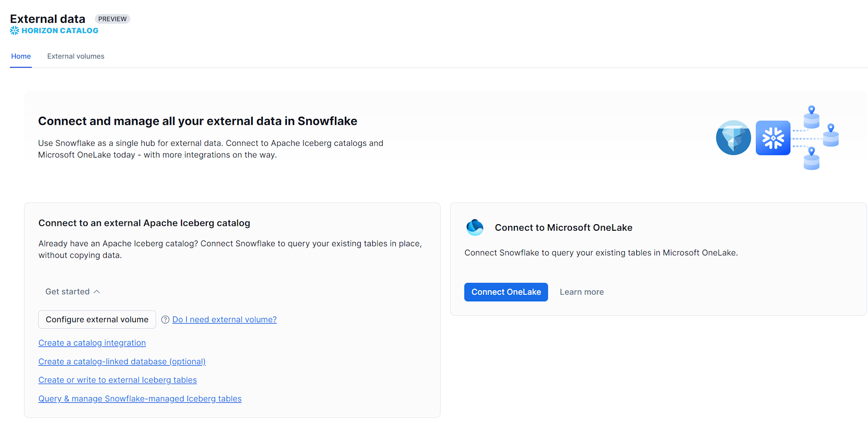Click the Microsoft OneLake logo icon
This screenshot has width=868, height=428.
pos(475,227)
